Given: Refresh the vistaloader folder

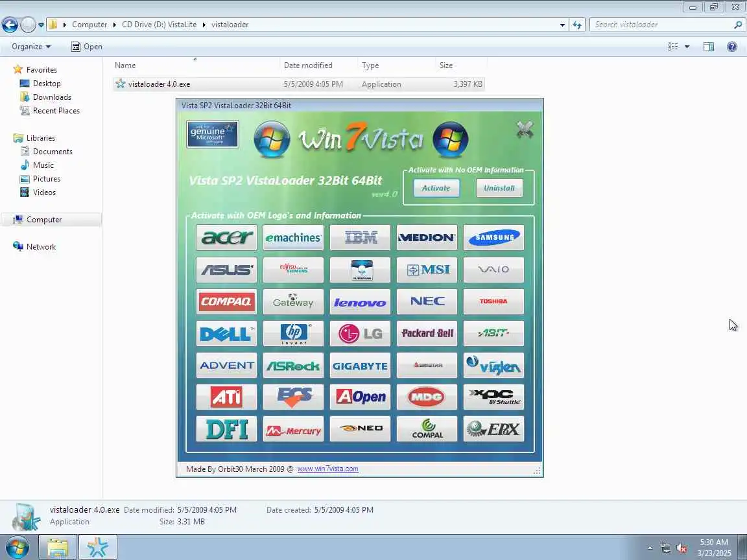Looking at the screenshot, I should 577,25.
